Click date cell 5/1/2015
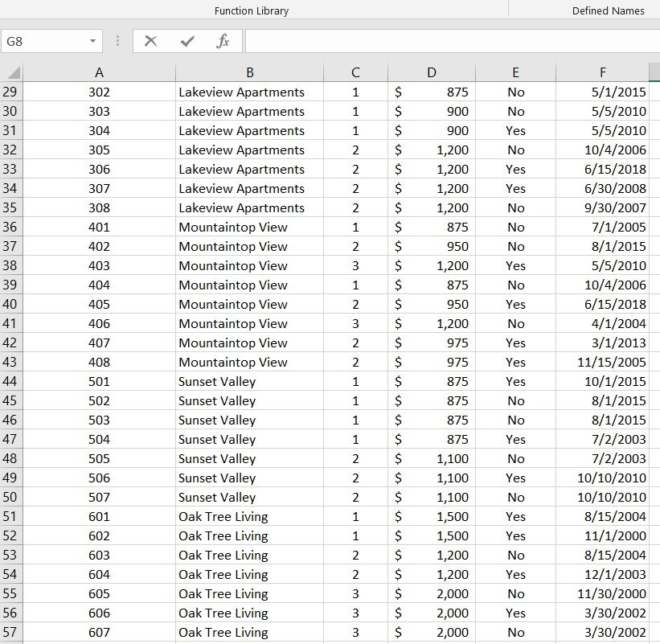Screen dimensions: 660x644 pos(603,92)
